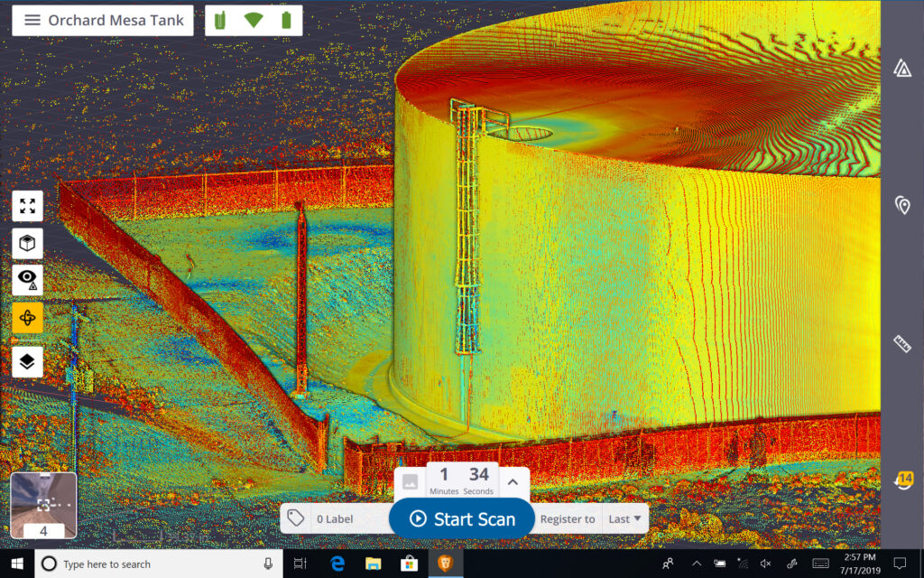Select the 3D cube view icon
The width and height of the screenshot is (924, 578).
pyautogui.click(x=27, y=244)
